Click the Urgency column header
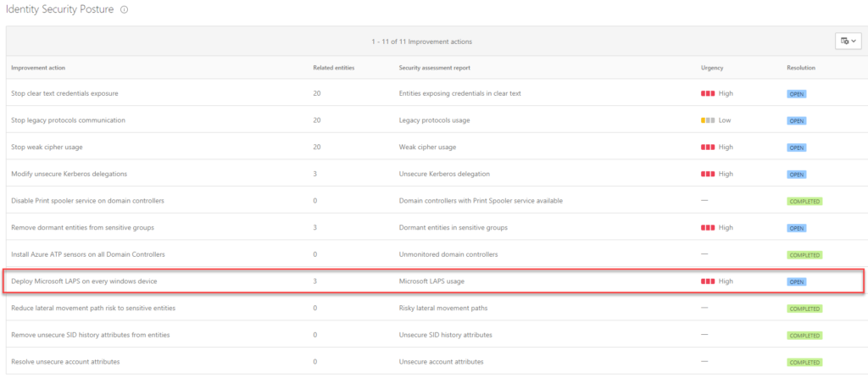Image resolution: width=868 pixels, height=384 pixels. point(712,68)
